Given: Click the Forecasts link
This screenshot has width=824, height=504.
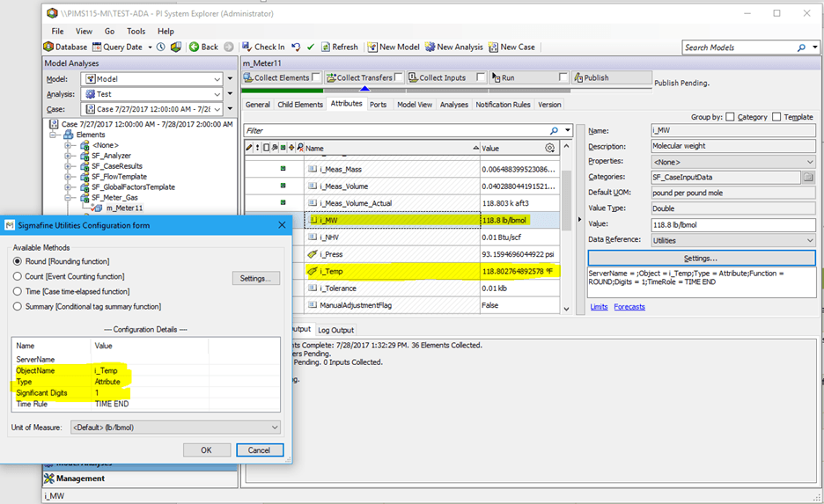Looking at the screenshot, I should pyautogui.click(x=629, y=307).
